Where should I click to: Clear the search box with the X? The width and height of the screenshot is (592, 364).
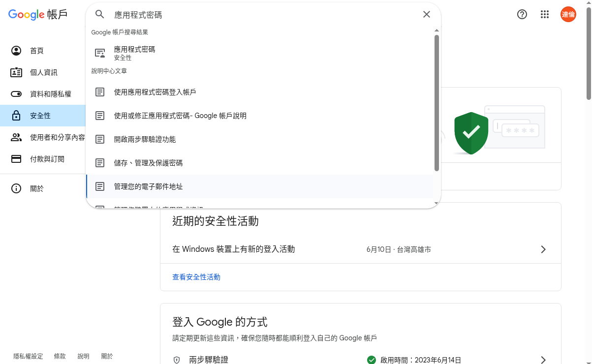point(427,14)
